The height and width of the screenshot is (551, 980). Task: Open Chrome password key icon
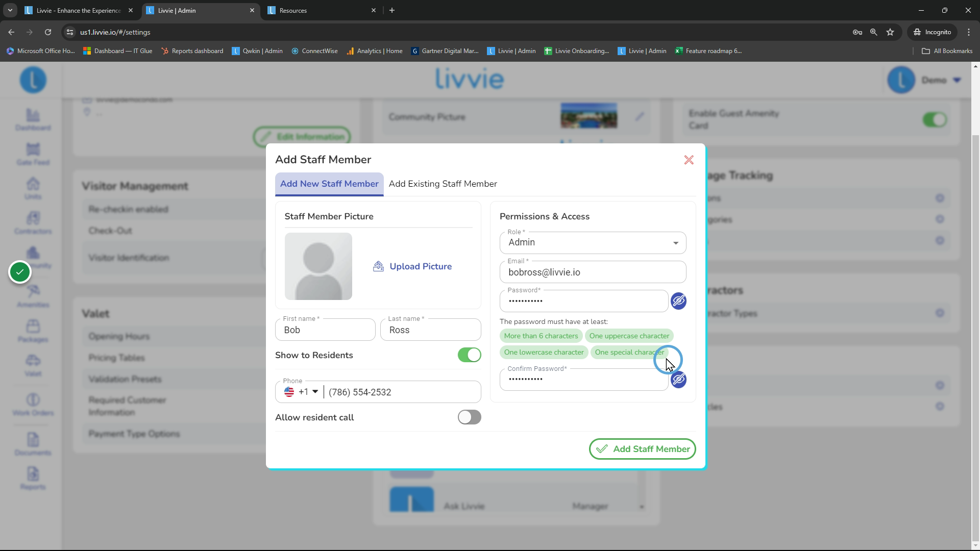[x=857, y=32]
